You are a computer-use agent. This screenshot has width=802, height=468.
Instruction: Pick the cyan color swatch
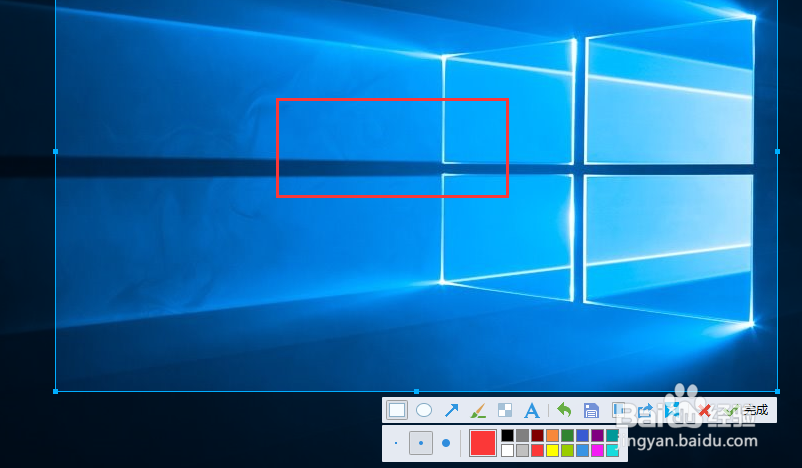pyautogui.click(x=613, y=450)
